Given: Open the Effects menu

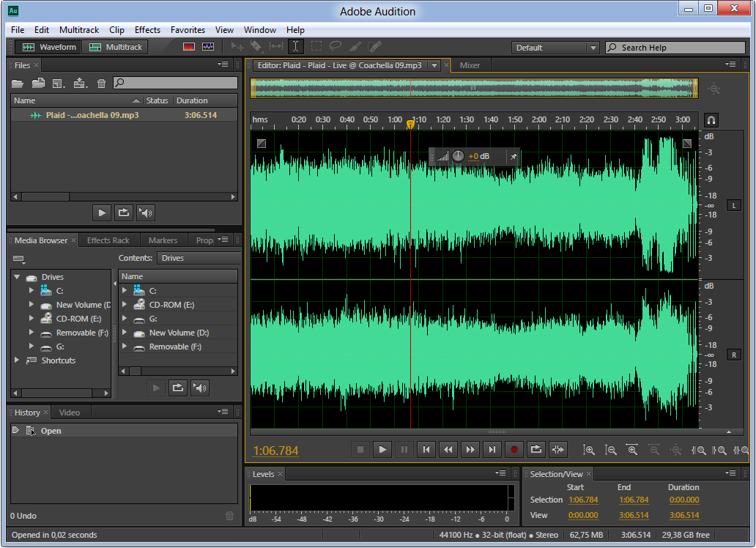Looking at the screenshot, I should coord(147,30).
